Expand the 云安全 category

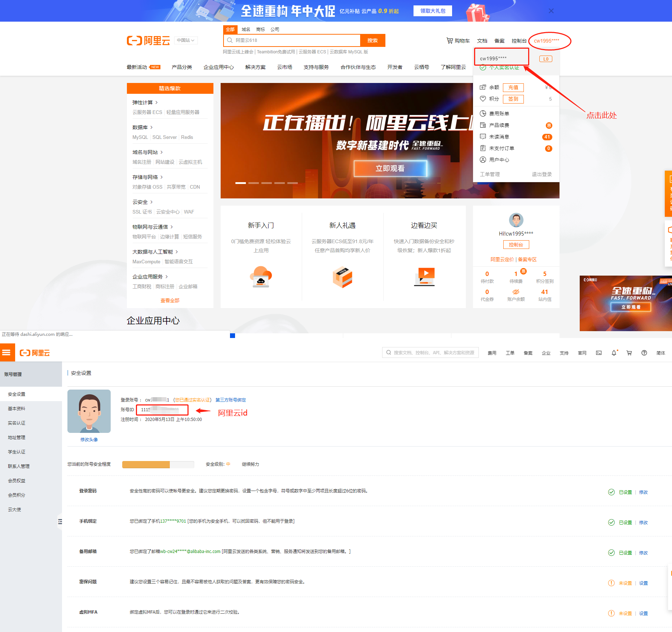pos(142,202)
